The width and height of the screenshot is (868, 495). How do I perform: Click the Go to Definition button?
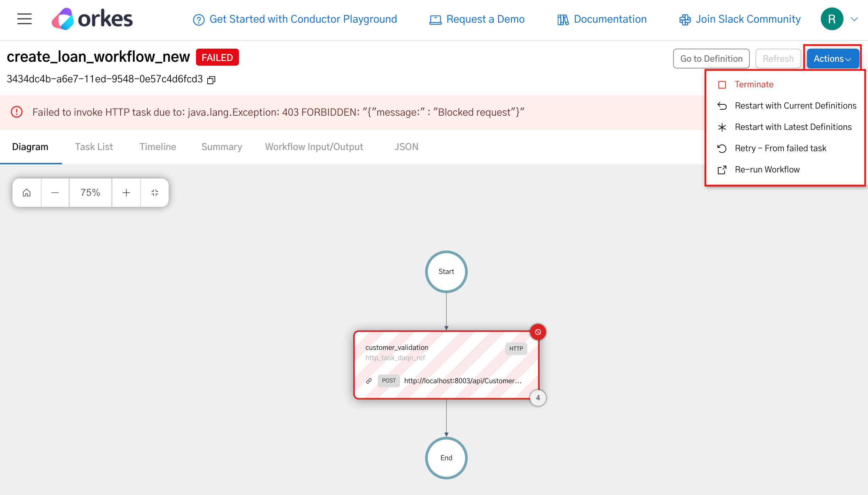pyautogui.click(x=711, y=58)
